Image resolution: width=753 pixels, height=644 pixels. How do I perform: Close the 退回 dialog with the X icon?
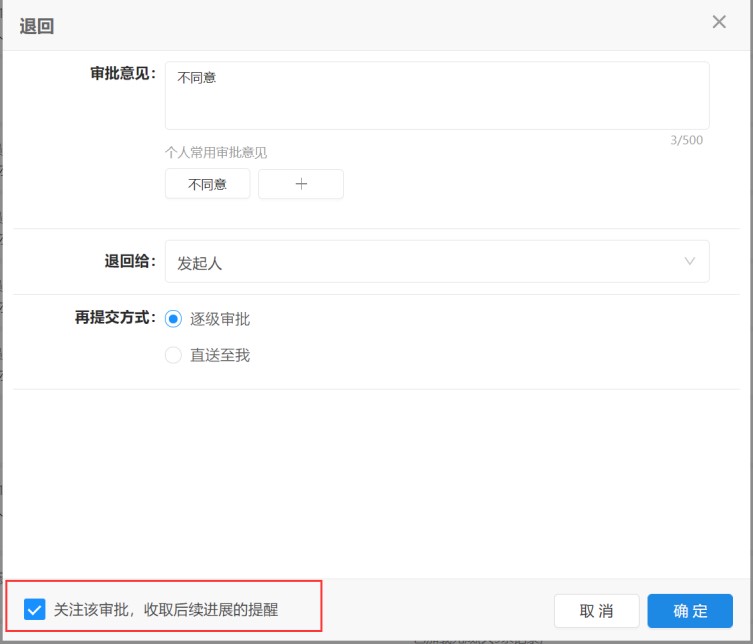click(719, 22)
